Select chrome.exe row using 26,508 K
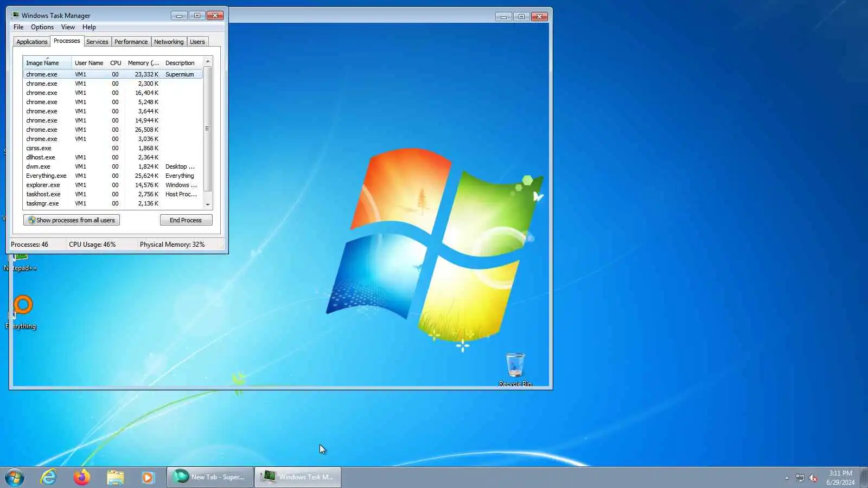 (113, 130)
